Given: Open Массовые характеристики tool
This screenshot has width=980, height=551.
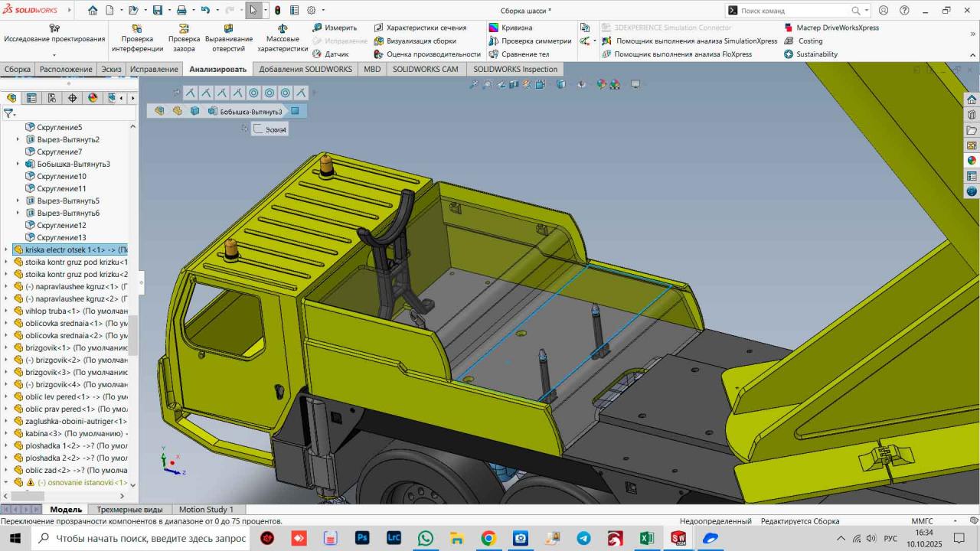Looking at the screenshot, I should (x=282, y=37).
